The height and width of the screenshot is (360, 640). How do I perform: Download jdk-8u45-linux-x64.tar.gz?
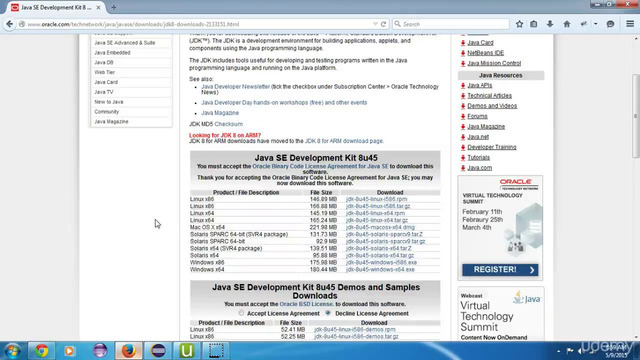[376, 220]
